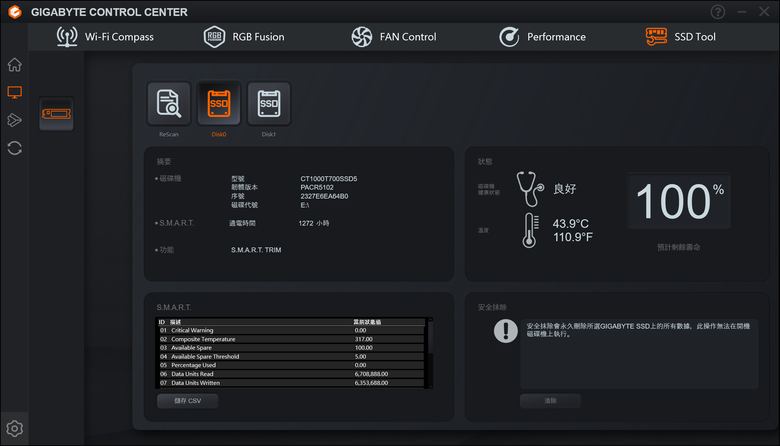Screen dimensions: 780x446
Task: Select the Data Units Read row
Action: click(x=291, y=374)
